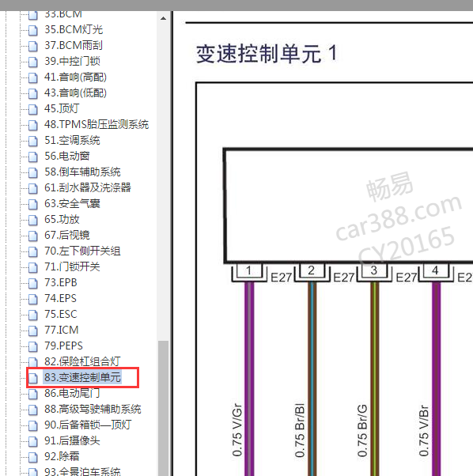
Task: Go to bookmark 75.ESC
Action: (x=60, y=314)
